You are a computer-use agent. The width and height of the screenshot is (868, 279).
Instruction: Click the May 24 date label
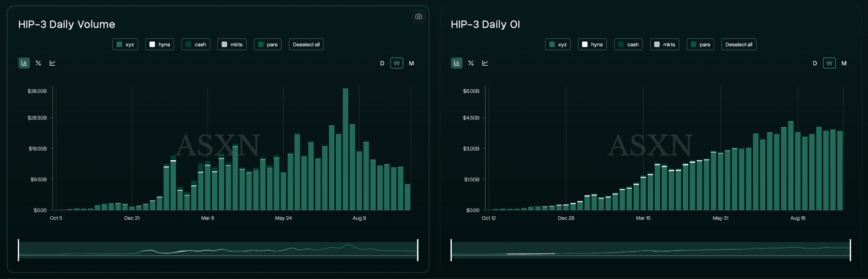(x=284, y=218)
